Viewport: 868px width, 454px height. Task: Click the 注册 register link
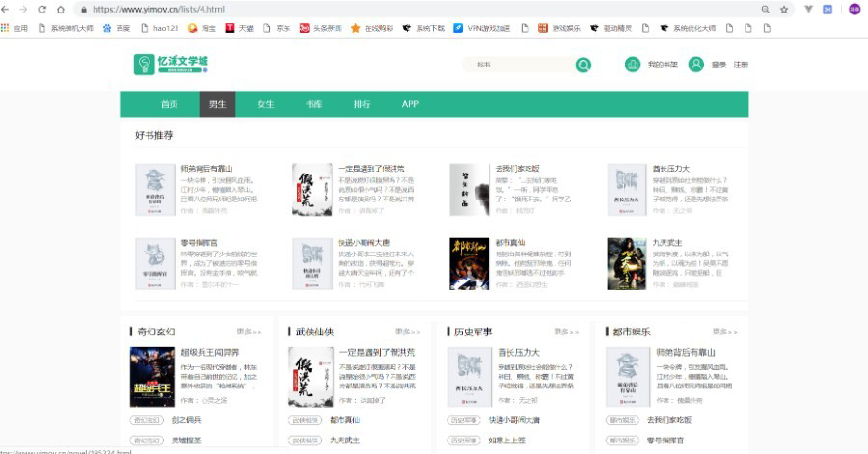[741, 65]
